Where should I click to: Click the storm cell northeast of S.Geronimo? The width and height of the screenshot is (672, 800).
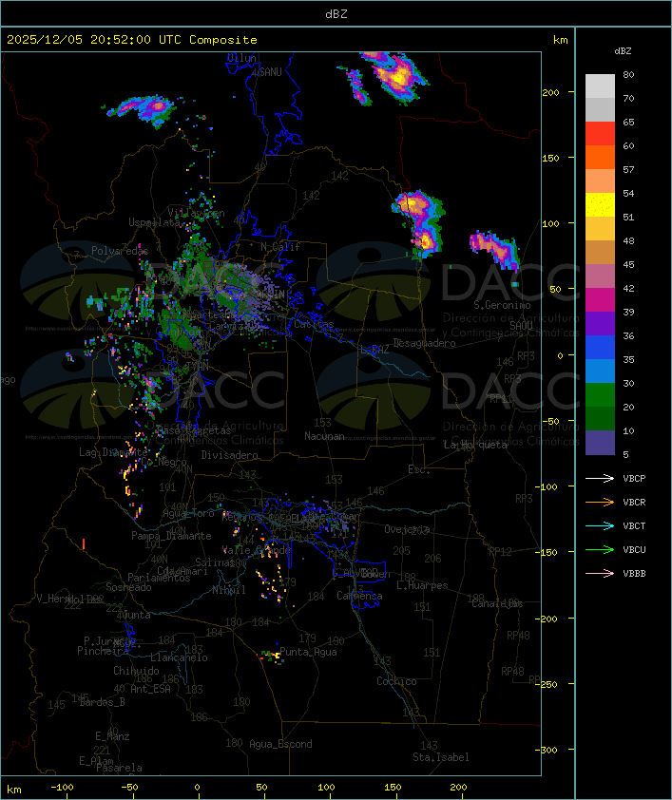coord(494,249)
